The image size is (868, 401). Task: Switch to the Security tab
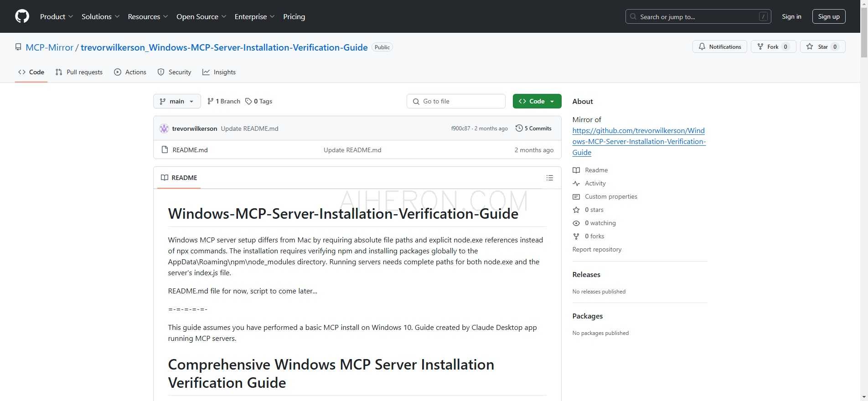coord(175,72)
